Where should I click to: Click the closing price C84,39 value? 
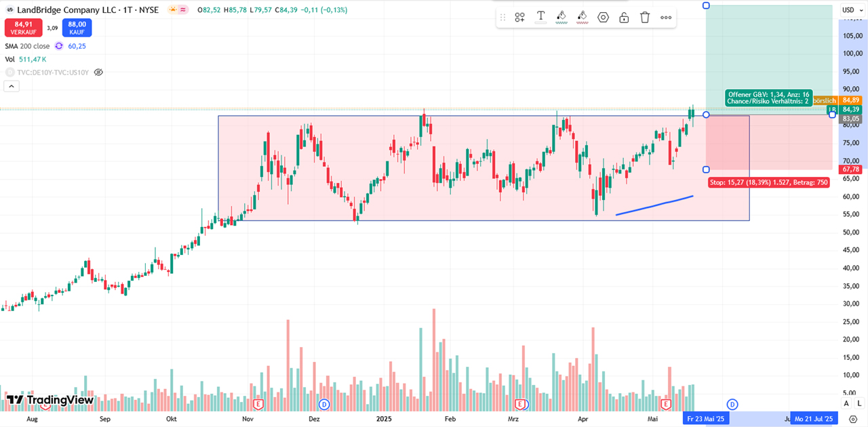(285, 10)
